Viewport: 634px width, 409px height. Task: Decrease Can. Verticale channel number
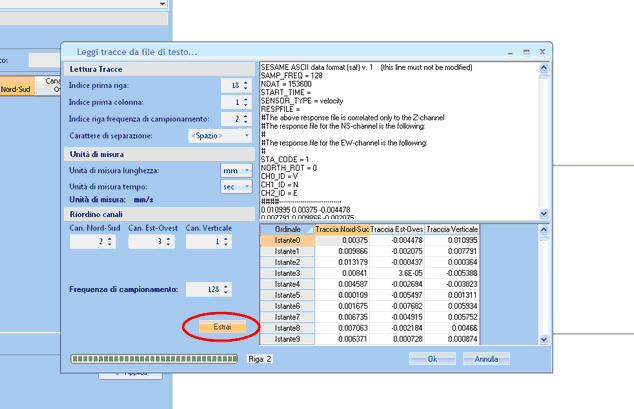[226, 244]
